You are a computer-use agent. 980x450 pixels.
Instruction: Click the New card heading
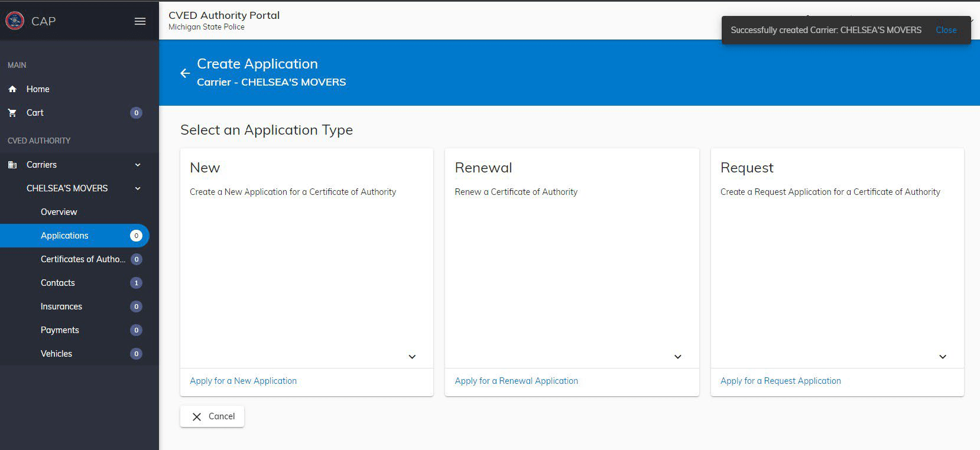pyautogui.click(x=205, y=168)
